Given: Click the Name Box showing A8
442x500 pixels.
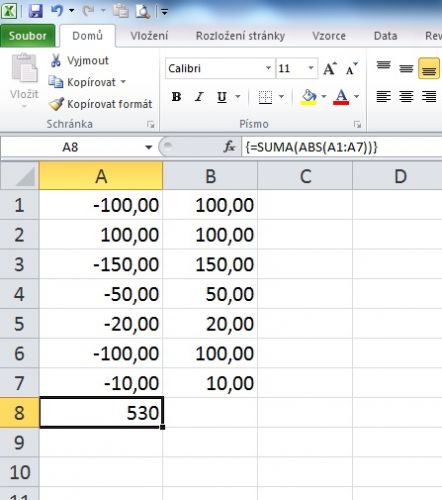Looking at the screenshot, I should point(71,147).
